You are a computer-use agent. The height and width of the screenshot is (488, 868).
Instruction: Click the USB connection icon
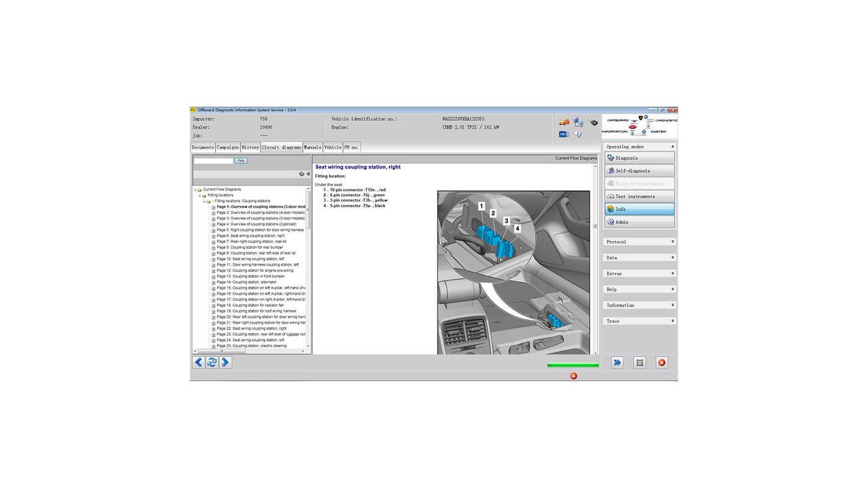(563, 134)
